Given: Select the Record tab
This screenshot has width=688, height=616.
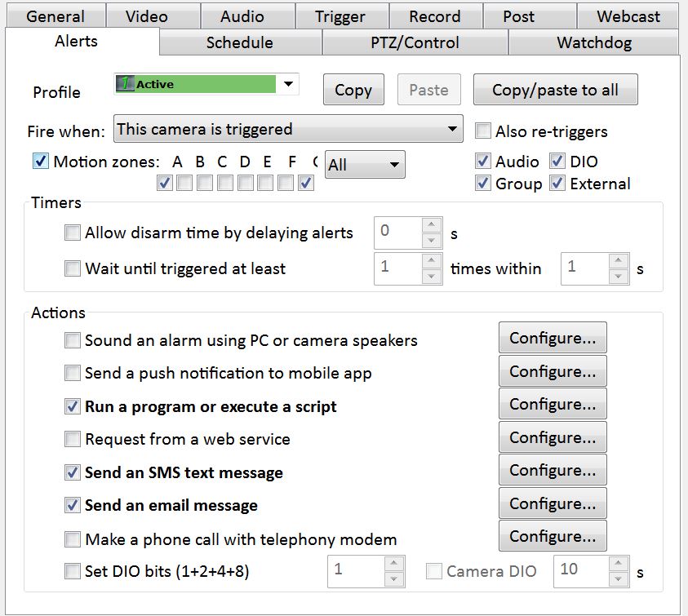Looking at the screenshot, I should 436,16.
